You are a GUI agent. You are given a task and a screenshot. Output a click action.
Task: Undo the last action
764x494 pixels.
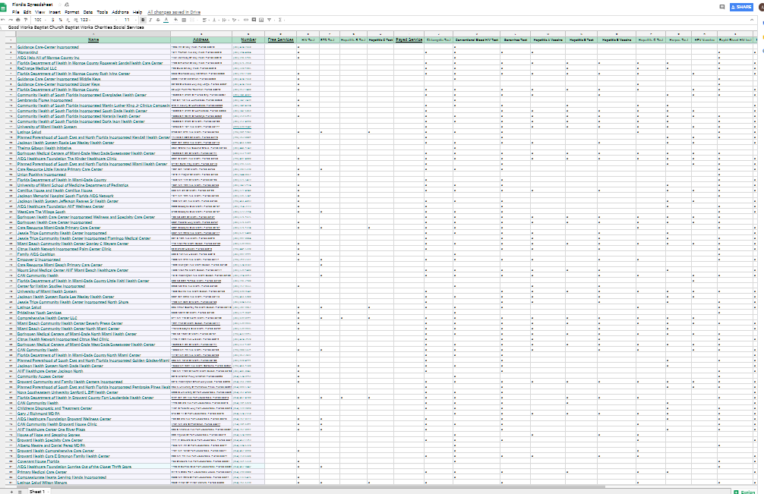[x=3, y=20]
